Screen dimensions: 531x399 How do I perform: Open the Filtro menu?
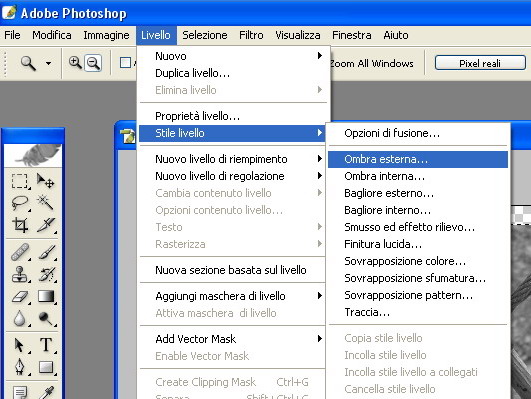click(251, 35)
